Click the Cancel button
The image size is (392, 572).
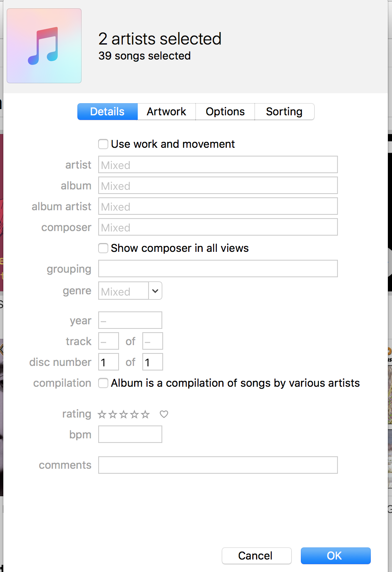pyautogui.click(x=256, y=556)
